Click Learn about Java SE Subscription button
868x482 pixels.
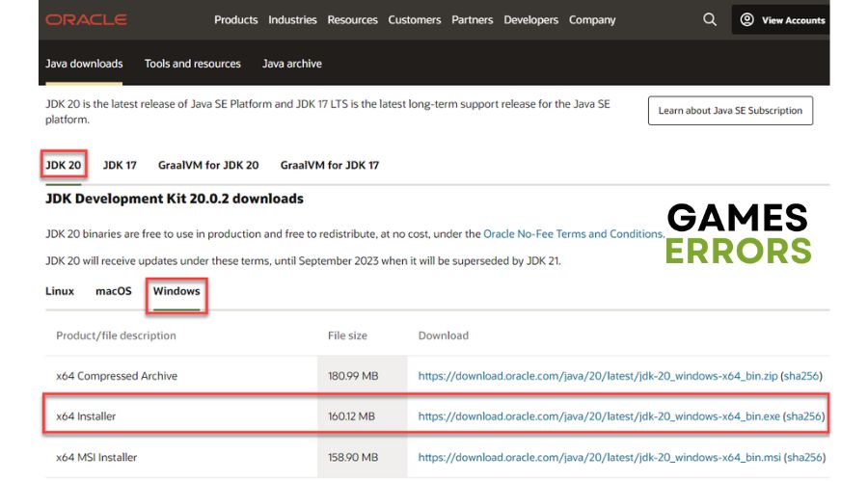[x=730, y=111]
